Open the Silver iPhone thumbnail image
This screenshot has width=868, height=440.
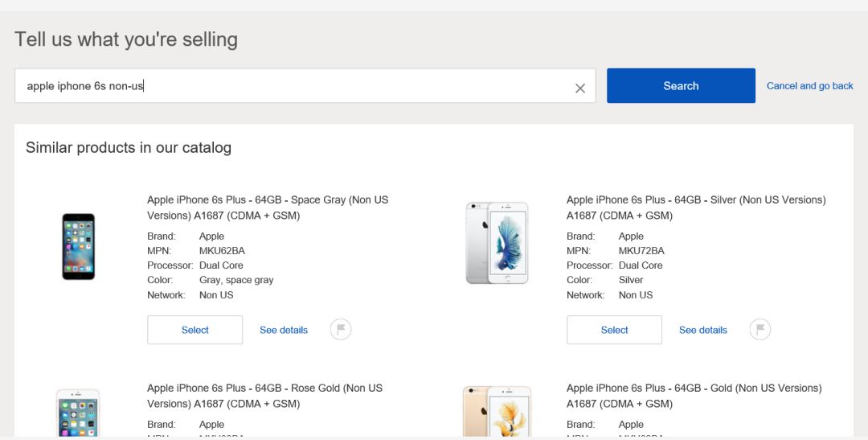(x=497, y=243)
